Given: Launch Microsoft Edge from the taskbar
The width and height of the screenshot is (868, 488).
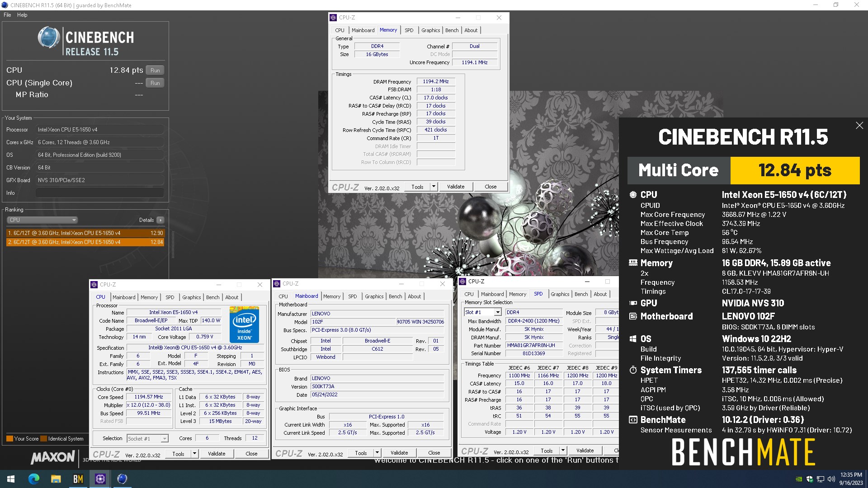Looking at the screenshot, I should point(34,479).
